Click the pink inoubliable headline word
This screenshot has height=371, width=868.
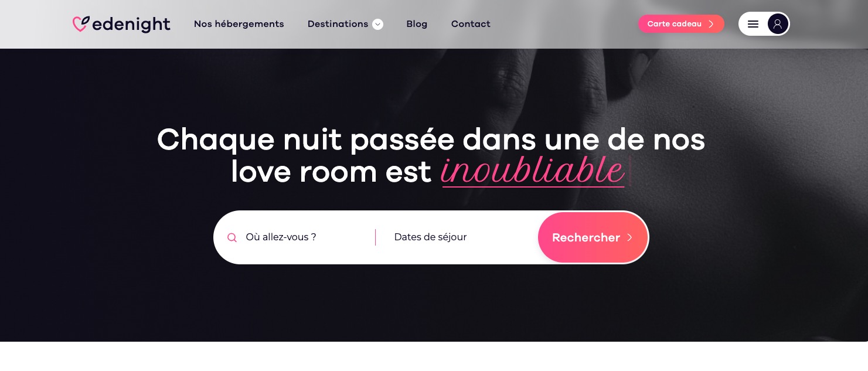coord(533,171)
